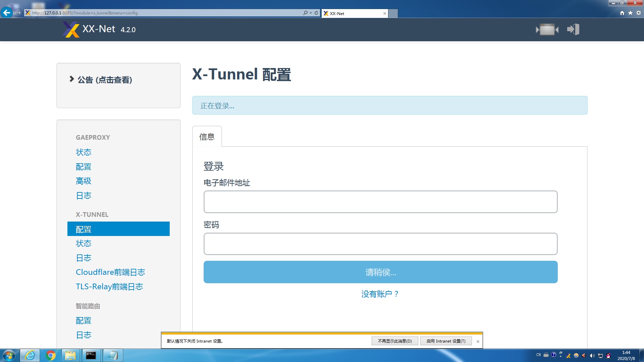Click the XX-Net logo in the page header

click(x=70, y=29)
